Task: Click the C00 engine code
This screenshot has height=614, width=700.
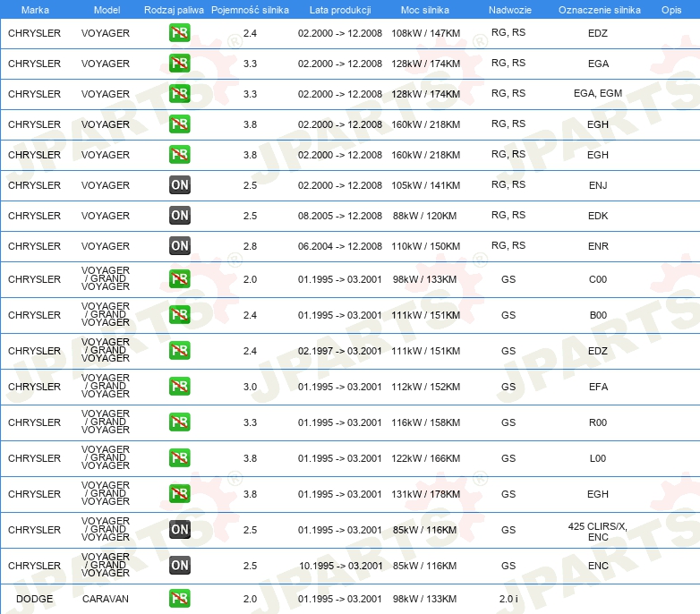Action: coord(598,279)
